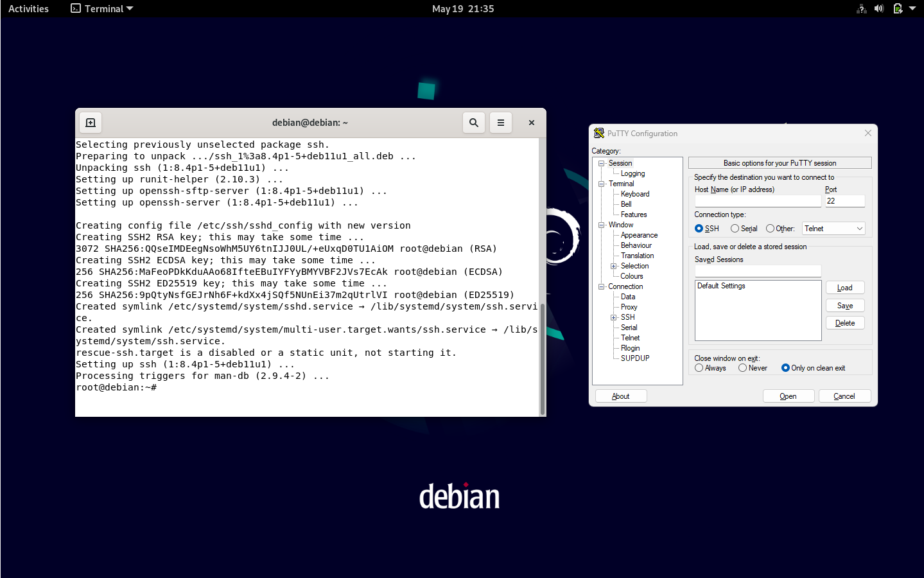Image resolution: width=924 pixels, height=578 pixels.
Task: Open Activities overview
Action: tap(28, 9)
